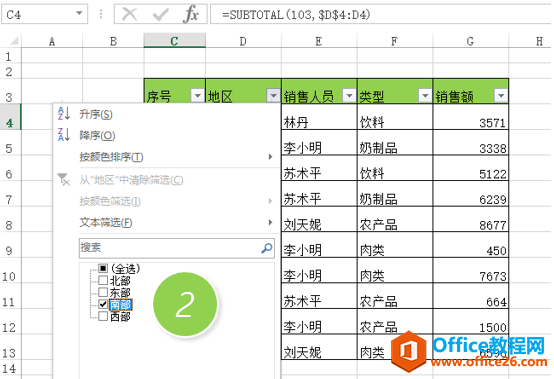Expand the 文本筛选 submenu arrow
The image size is (554, 379).
(x=270, y=222)
